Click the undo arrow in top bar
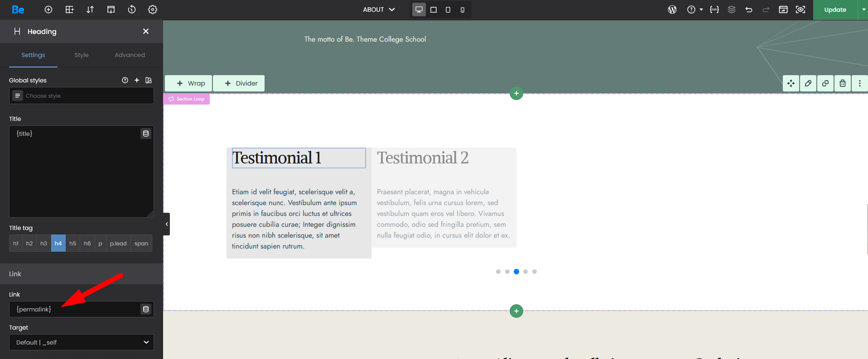The image size is (868, 359). 749,10
